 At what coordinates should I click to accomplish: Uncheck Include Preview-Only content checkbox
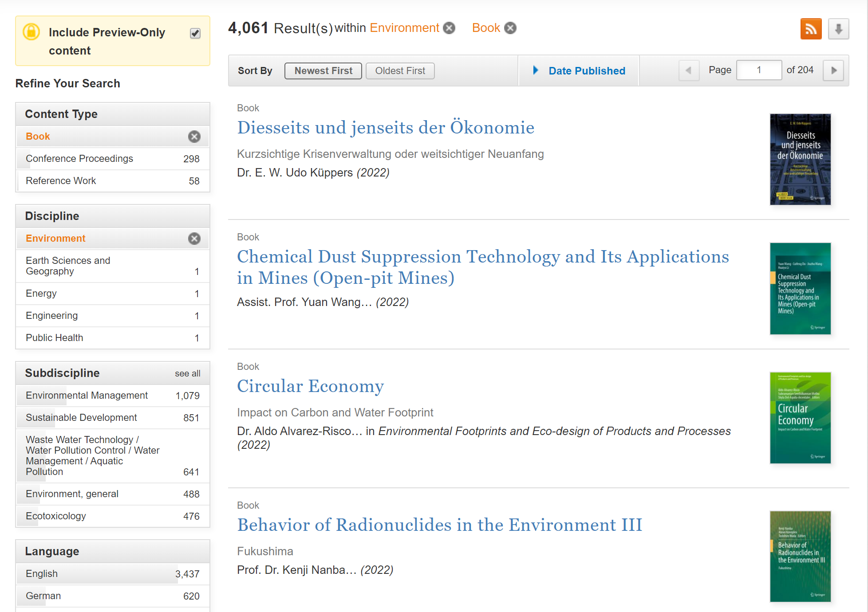click(x=195, y=33)
